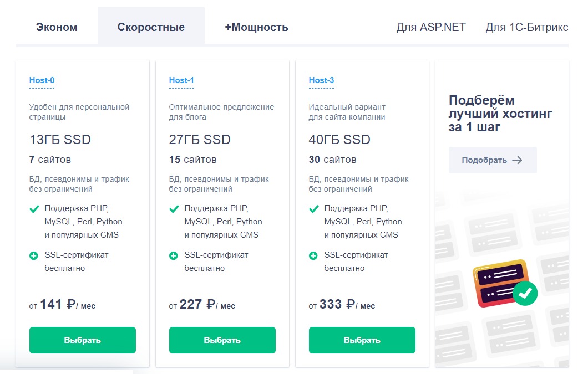Open Для ASP.NET hosting plans

(x=431, y=27)
